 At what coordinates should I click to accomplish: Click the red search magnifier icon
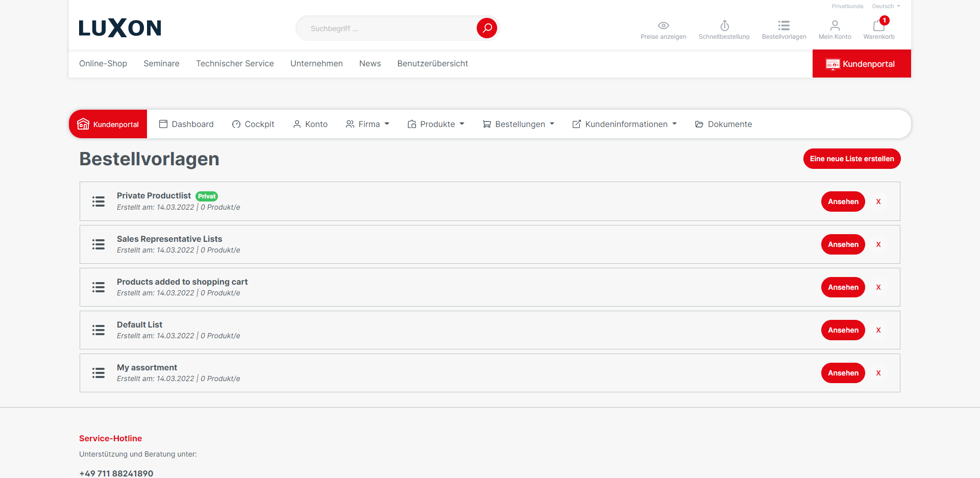[487, 28]
